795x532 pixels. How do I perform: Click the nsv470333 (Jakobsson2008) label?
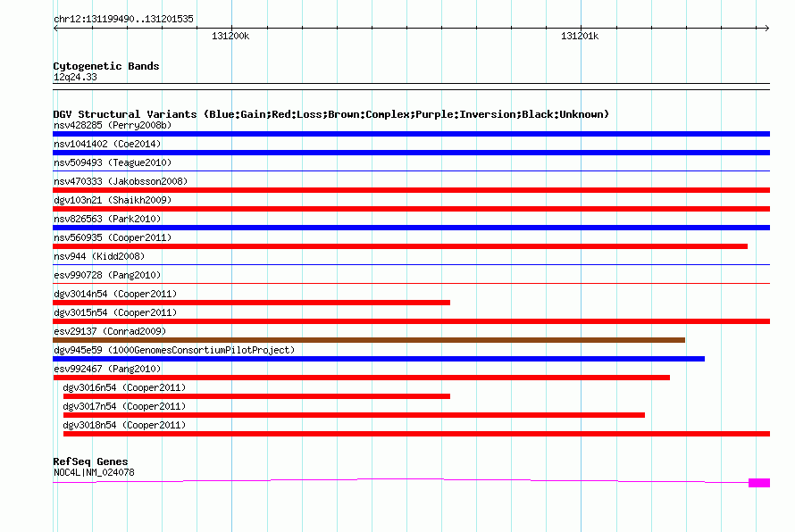click(x=121, y=181)
